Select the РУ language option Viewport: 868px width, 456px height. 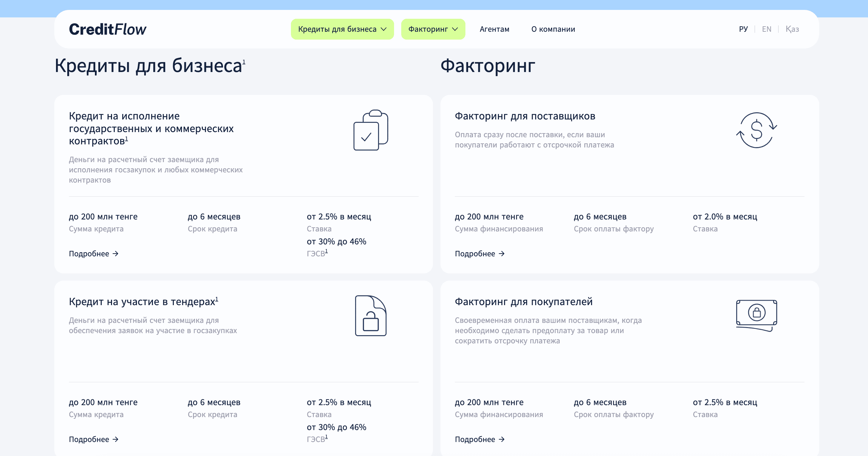click(x=743, y=29)
